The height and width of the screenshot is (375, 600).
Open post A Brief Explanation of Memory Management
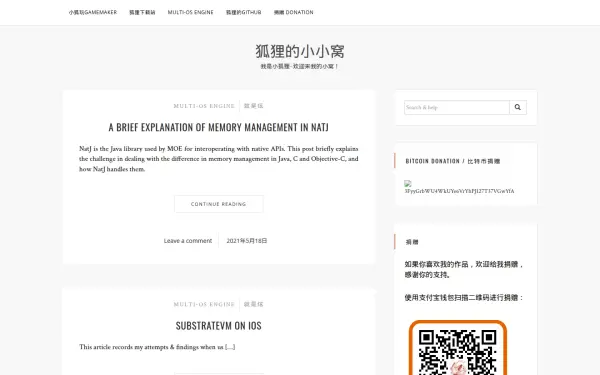[218, 127]
